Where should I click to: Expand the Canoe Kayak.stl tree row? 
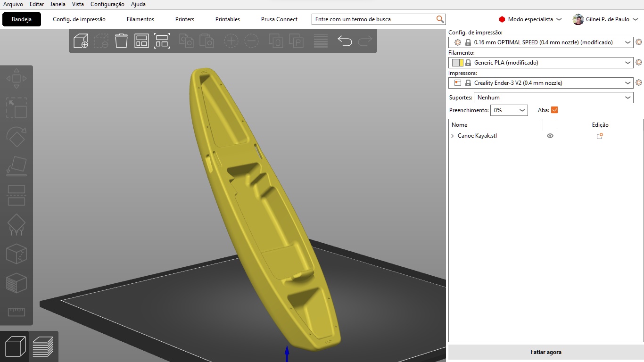[x=453, y=136]
